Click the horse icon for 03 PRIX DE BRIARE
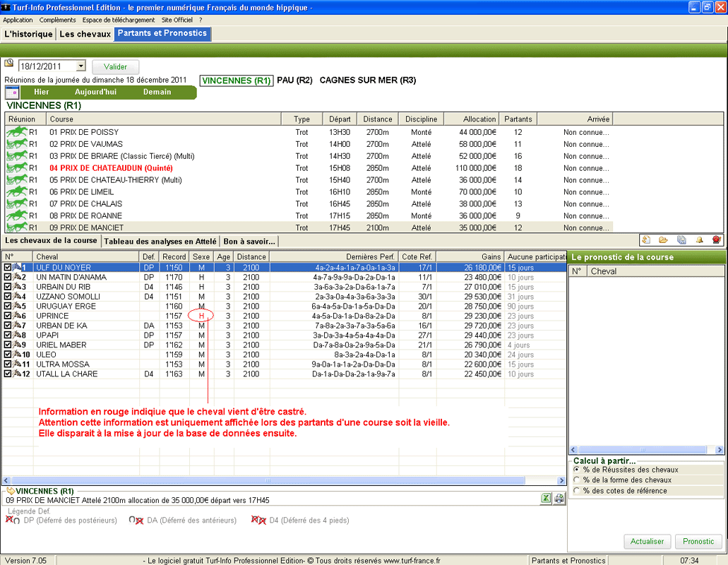 [x=17, y=156]
